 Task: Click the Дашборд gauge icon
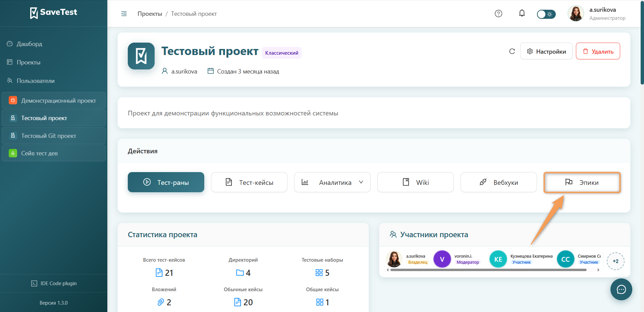(10, 44)
